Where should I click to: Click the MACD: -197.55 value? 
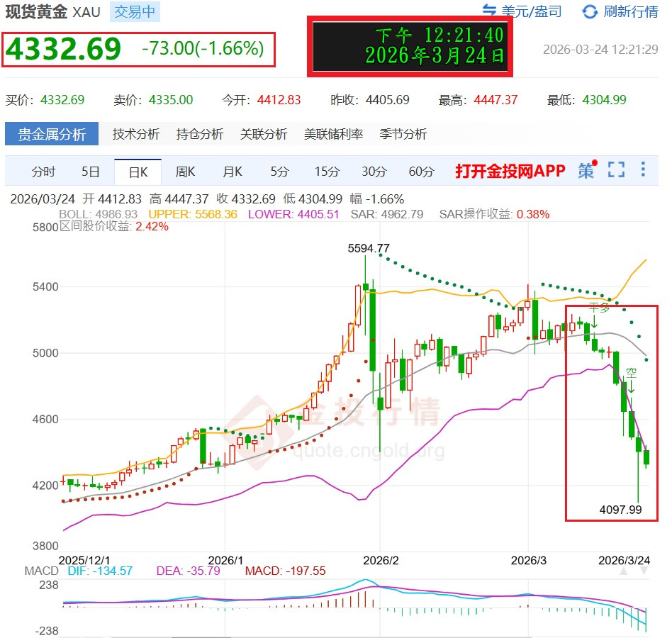[x=285, y=571]
